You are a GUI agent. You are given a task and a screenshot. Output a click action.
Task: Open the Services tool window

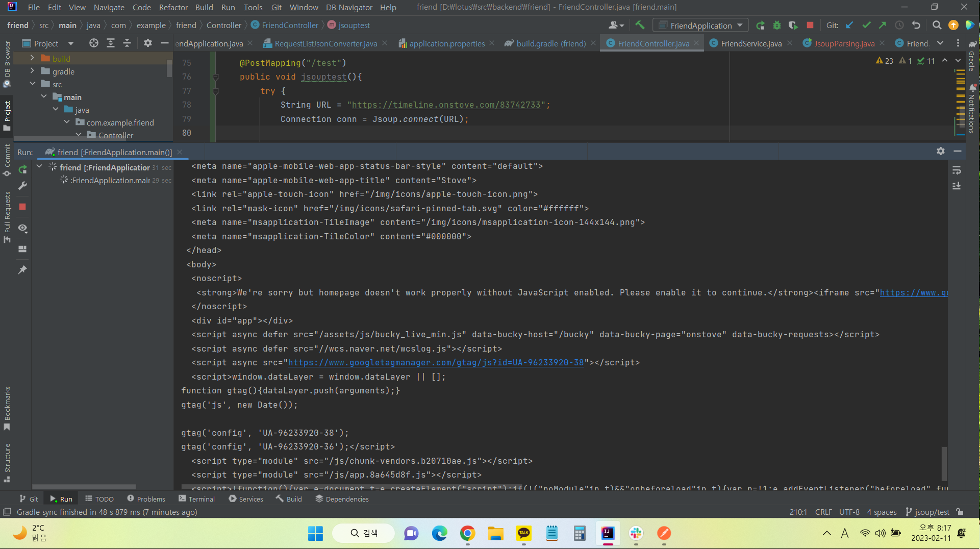click(246, 498)
